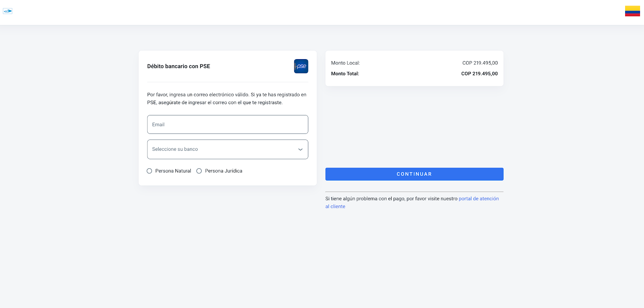This screenshot has width=644, height=308.
Task: Click the Monto Local value COP 219.495,00
Action: click(480, 63)
